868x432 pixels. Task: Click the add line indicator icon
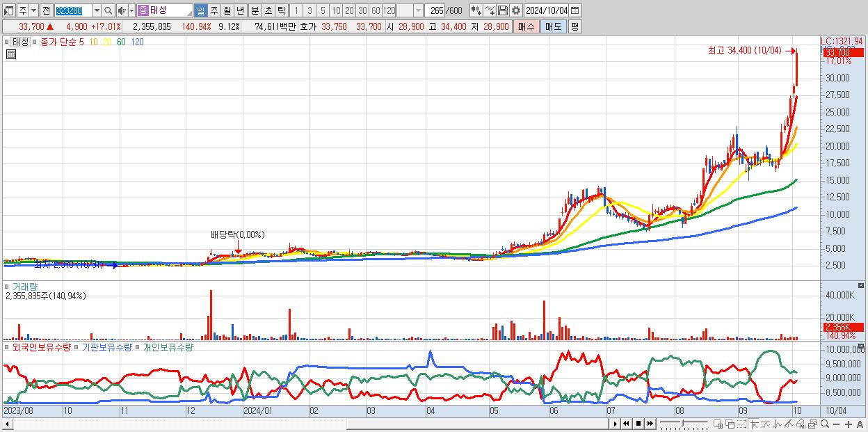490,10
